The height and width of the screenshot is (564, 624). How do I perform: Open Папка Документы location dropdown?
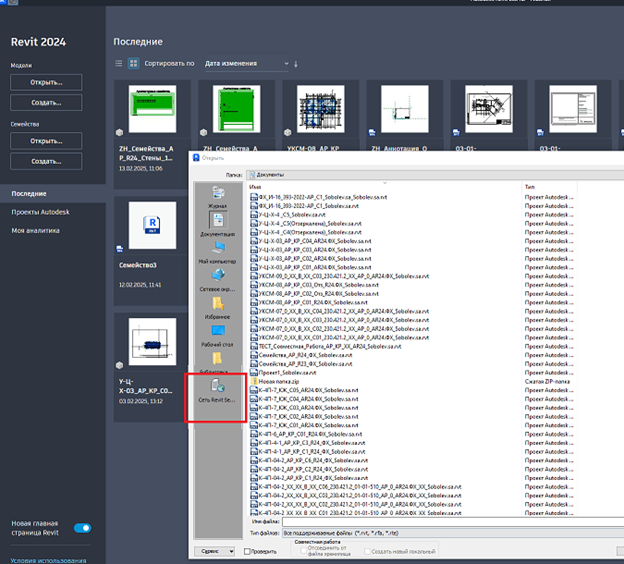435,175
